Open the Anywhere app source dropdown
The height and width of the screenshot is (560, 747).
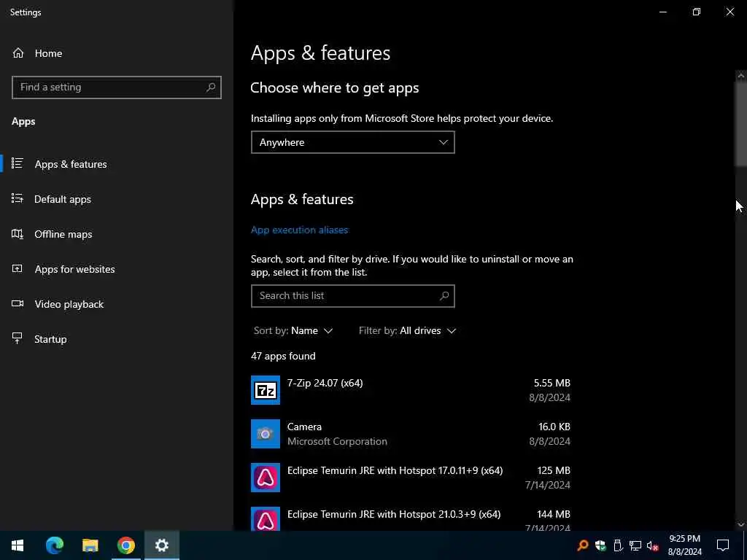coord(353,142)
